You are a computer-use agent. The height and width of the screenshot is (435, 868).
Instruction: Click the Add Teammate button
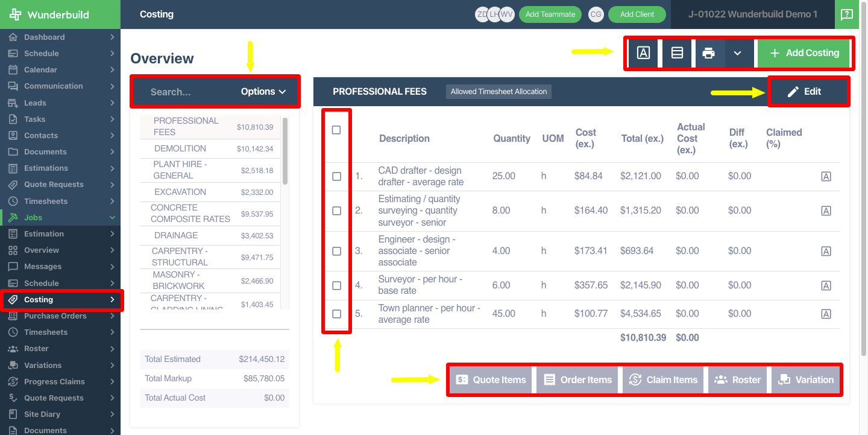coord(550,14)
